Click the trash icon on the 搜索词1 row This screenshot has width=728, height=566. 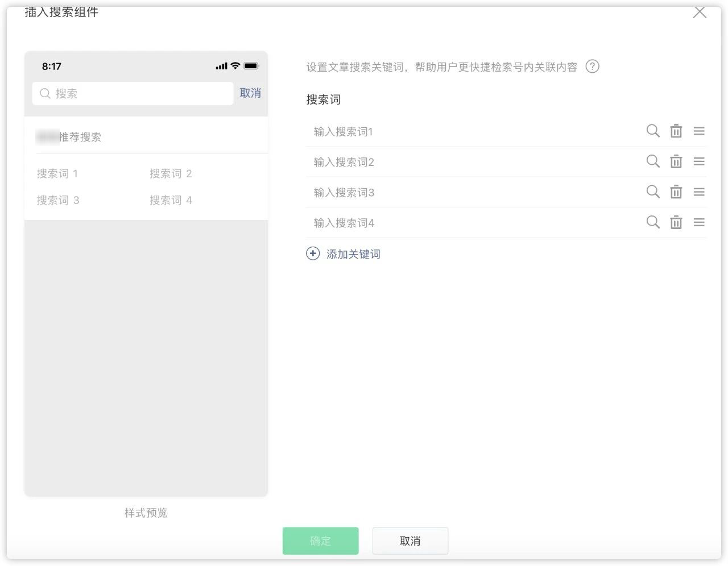676,131
